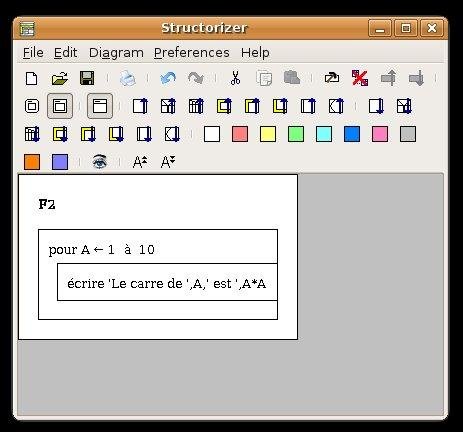
Task: Print the diagram using the printer icon
Action: (128, 79)
